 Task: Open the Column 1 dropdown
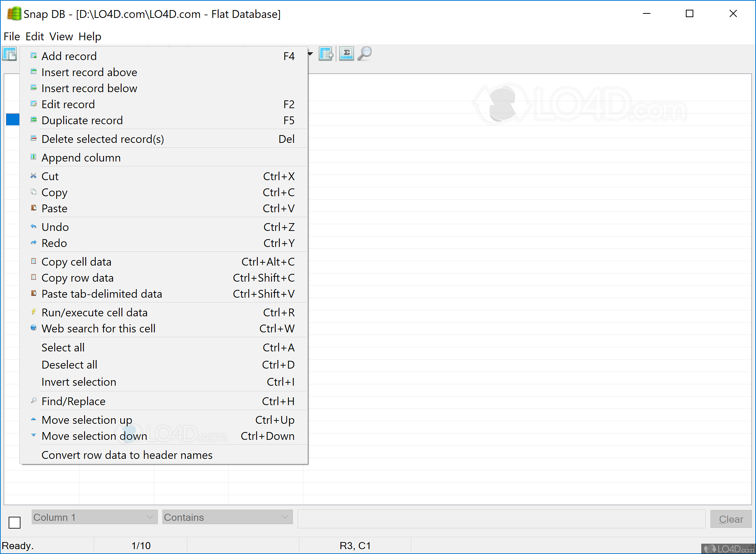94,517
